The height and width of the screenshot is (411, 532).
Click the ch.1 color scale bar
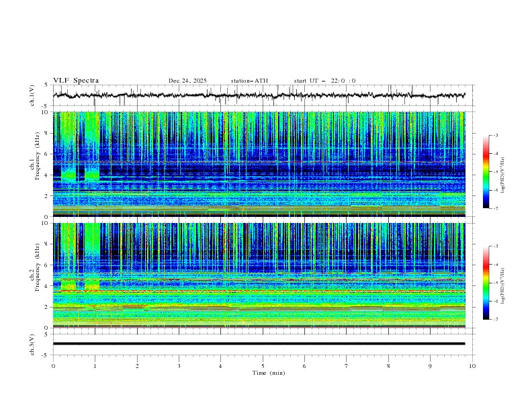click(x=486, y=172)
